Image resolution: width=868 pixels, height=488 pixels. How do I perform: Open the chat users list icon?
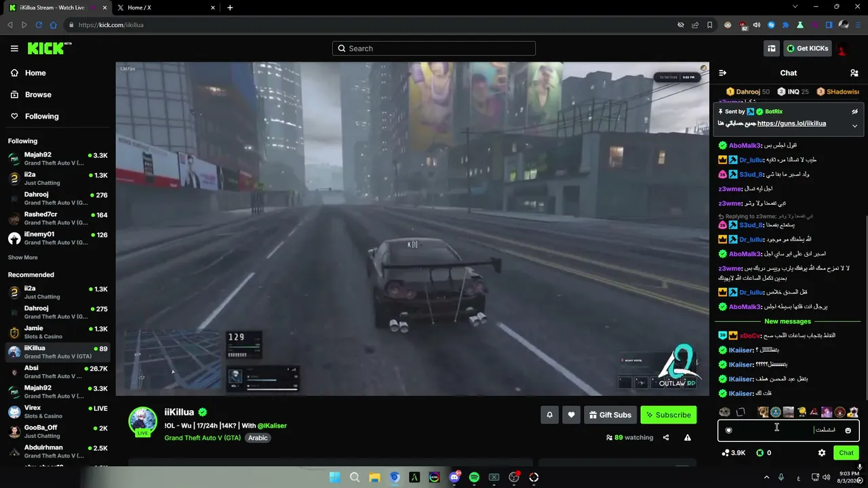coord(854,73)
